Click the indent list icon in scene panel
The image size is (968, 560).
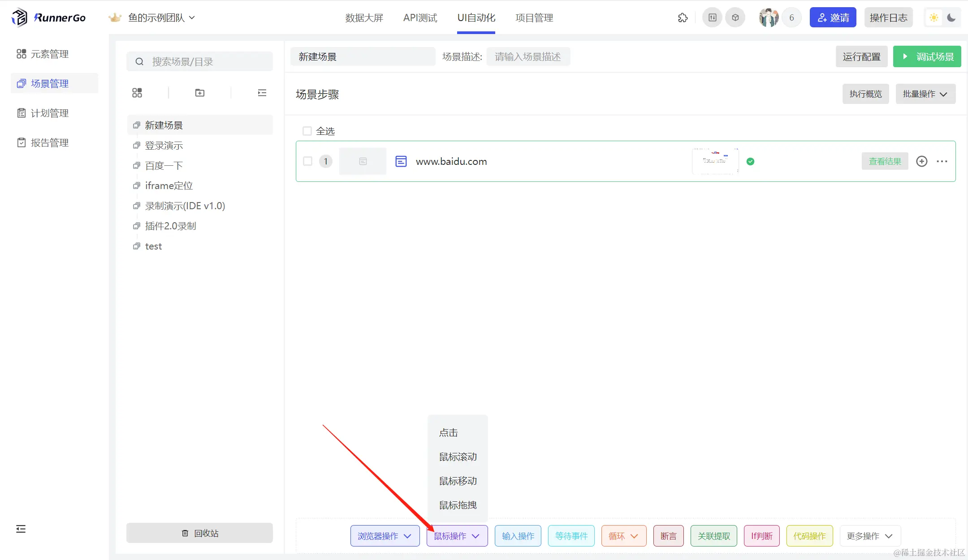(262, 93)
